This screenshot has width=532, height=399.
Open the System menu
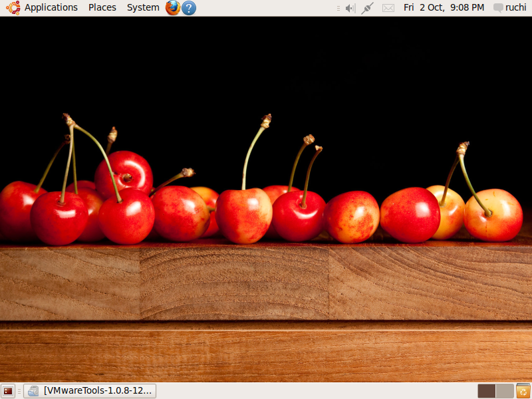[143, 7]
